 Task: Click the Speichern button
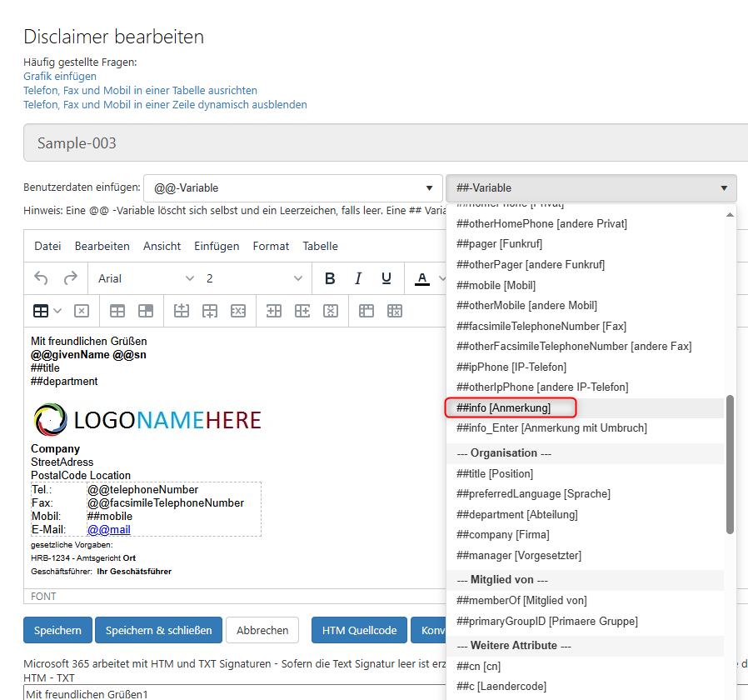tap(57, 631)
